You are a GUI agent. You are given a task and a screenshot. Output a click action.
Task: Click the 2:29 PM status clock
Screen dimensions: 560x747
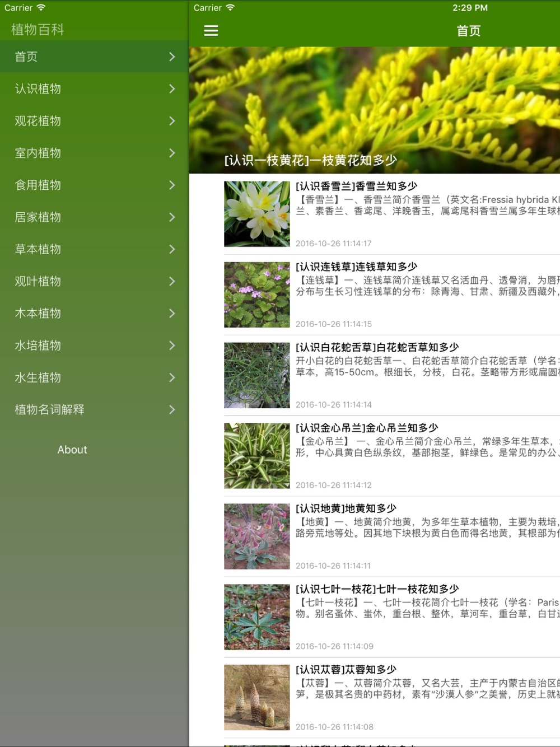[x=470, y=8]
